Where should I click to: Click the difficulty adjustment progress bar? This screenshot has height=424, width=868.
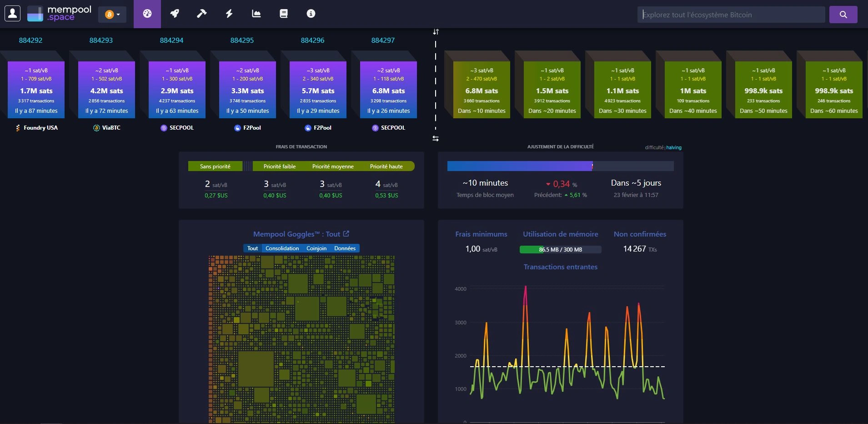[x=560, y=166]
